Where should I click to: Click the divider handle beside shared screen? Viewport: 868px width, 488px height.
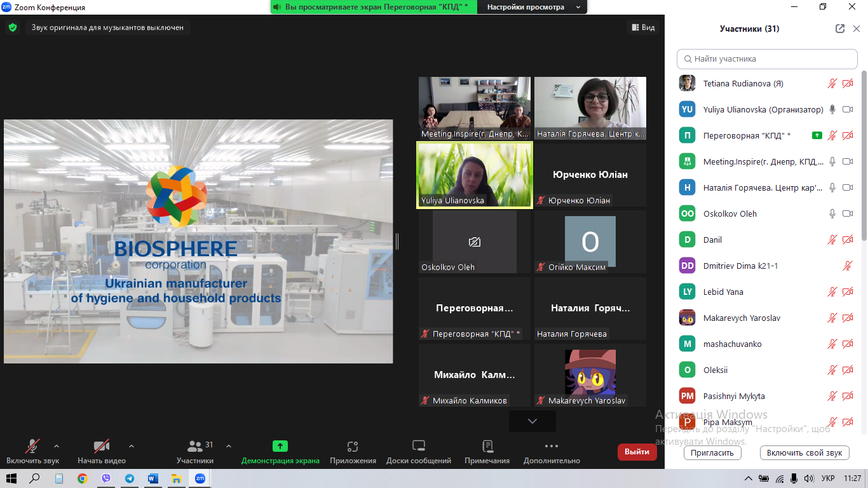pyautogui.click(x=397, y=241)
